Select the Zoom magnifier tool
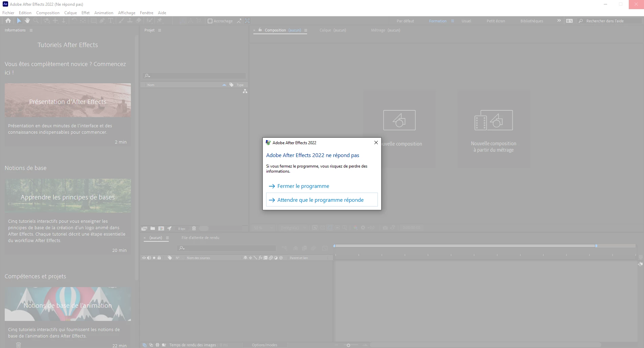This screenshot has width=644, height=348. (36, 21)
